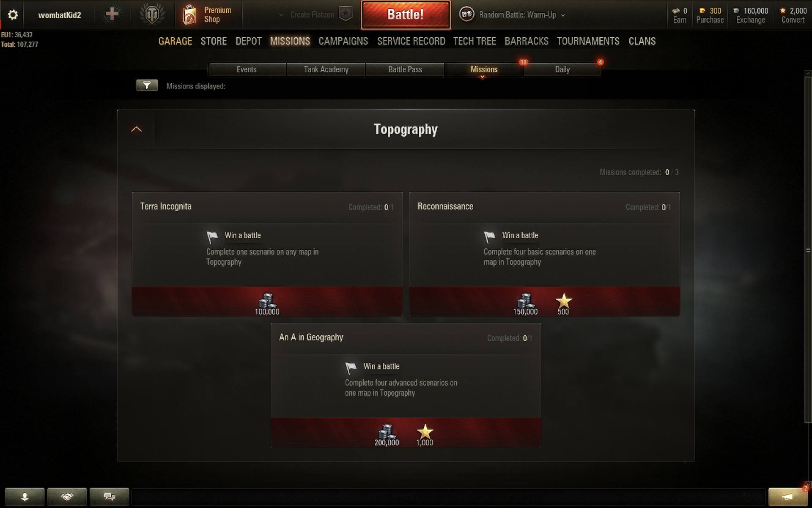Open the notifications icon with badge
The width and height of the screenshot is (812, 508).
tap(787, 497)
